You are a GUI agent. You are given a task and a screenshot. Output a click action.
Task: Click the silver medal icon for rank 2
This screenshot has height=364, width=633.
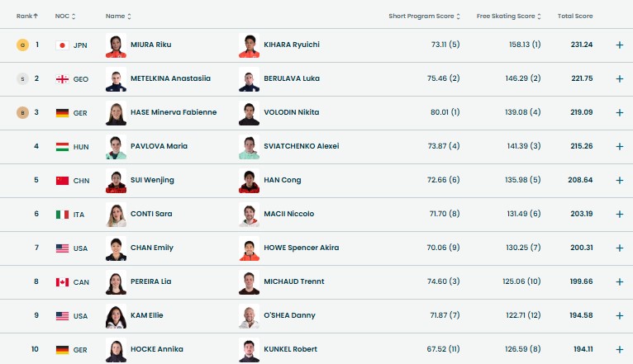(22, 78)
